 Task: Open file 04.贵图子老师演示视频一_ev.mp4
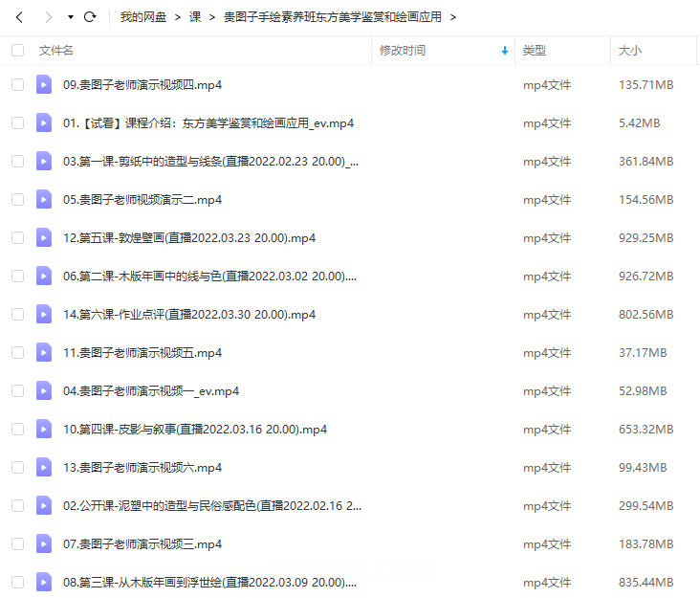[x=150, y=391]
